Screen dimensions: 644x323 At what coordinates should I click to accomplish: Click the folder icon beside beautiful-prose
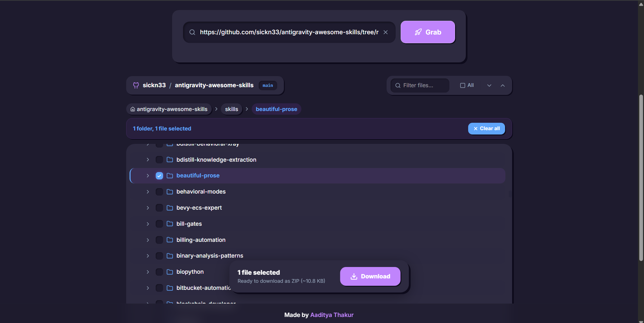click(x=169, y=175)
